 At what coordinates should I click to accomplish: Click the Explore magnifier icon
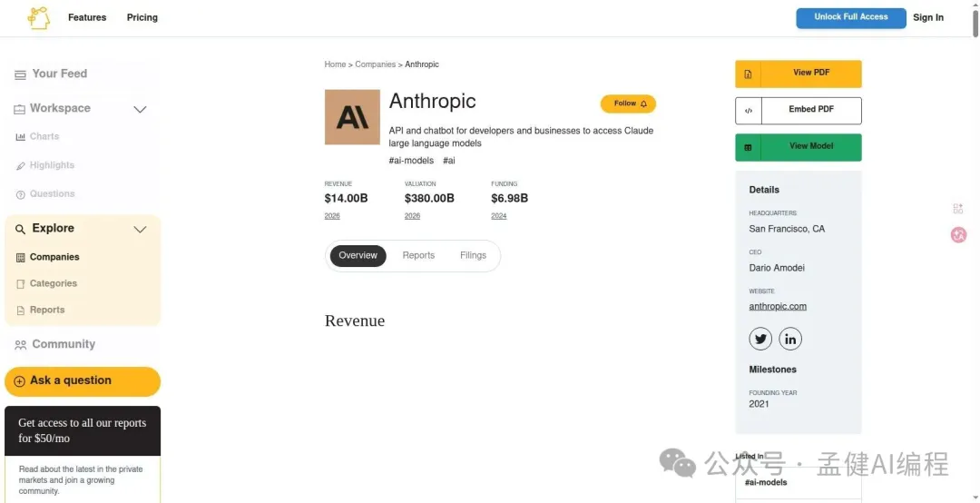[x=20, y=230]
